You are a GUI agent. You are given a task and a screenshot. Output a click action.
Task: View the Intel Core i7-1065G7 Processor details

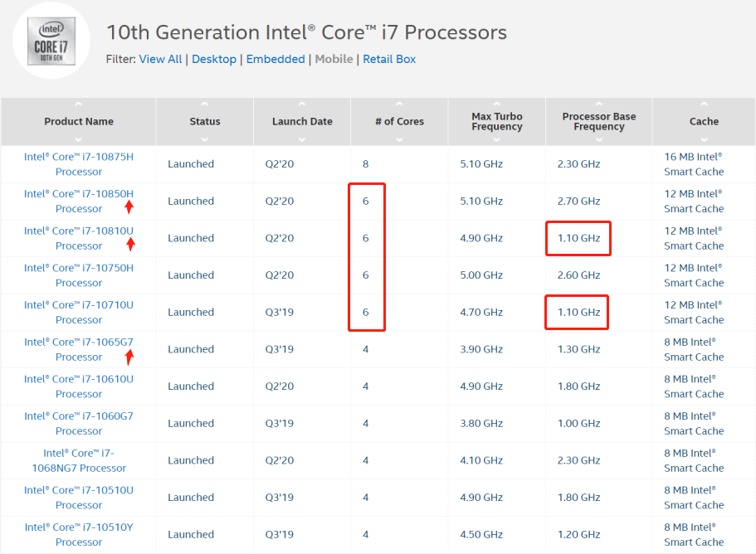[x=79, y=349]
